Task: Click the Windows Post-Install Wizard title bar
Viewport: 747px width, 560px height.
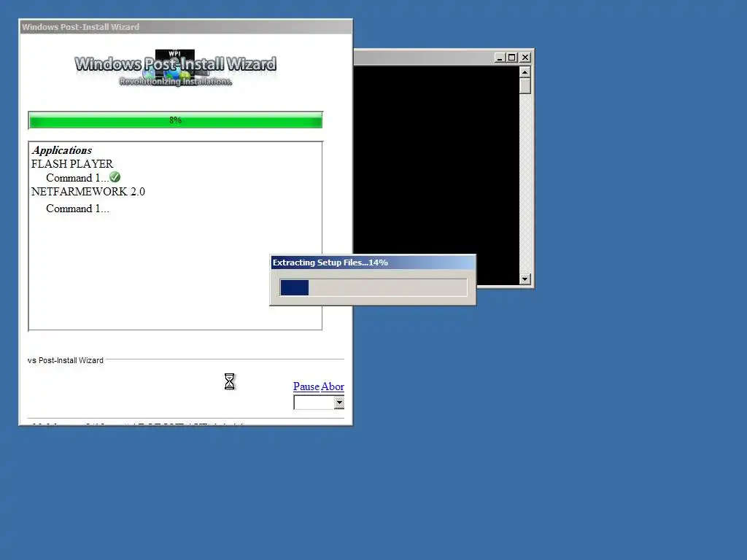Action: (186, 27)
